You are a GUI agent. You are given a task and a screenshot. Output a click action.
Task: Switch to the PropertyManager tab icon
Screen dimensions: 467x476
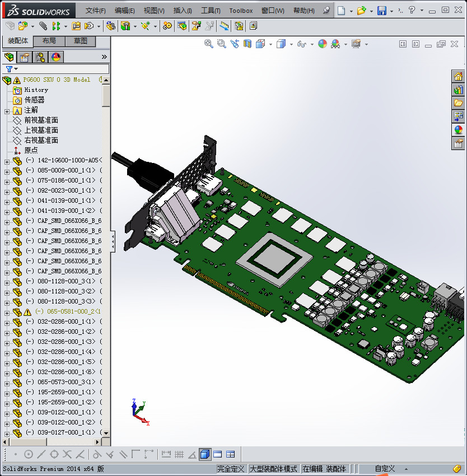(x=25, y=57)
